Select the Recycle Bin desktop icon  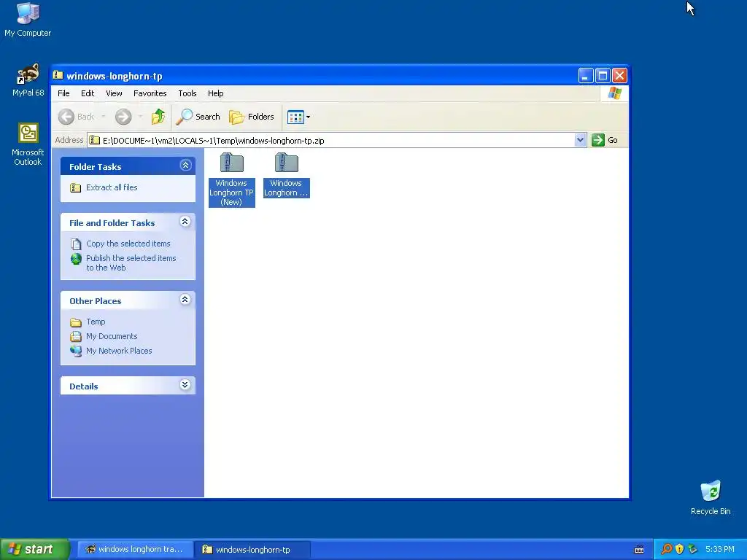[x=711, y=497]
